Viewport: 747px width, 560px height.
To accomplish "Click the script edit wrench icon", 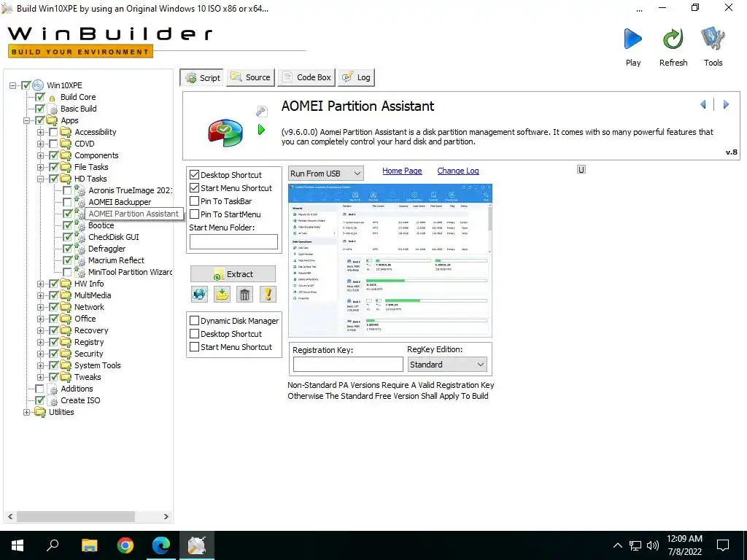I will pyautogui.click(x=261, y=112).
